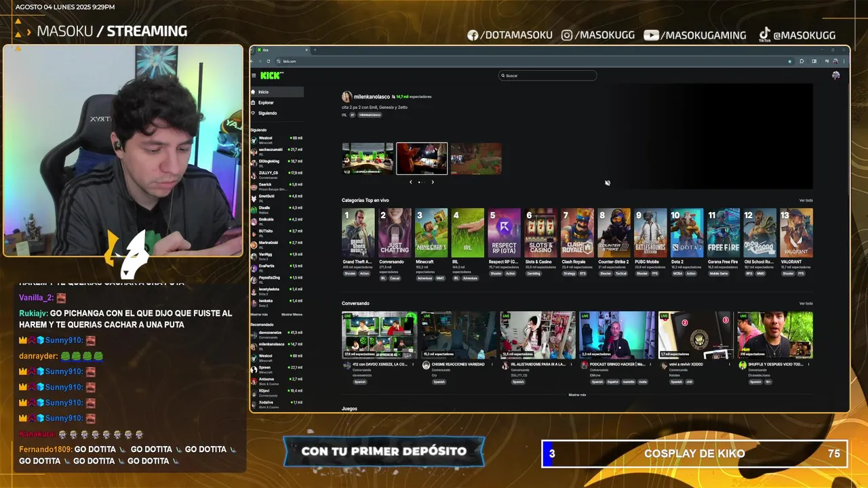Open the browser extensions puzzle icon
Screen dimensions: 868x488
[802, 61]
